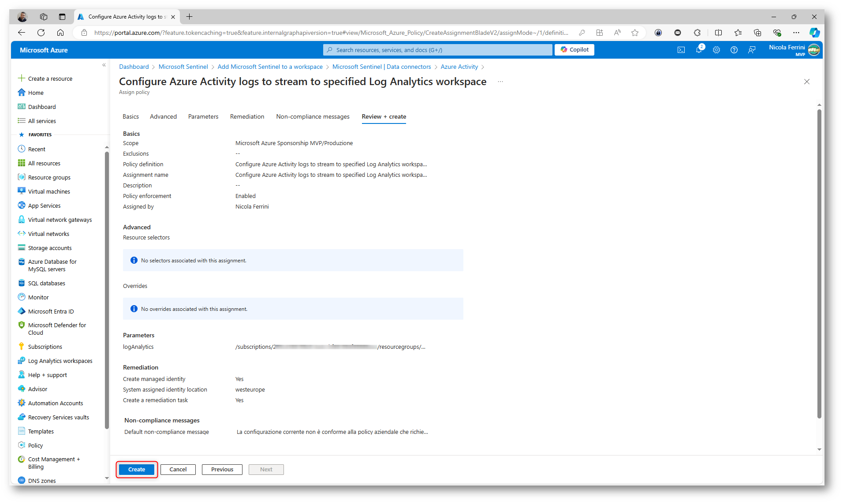Open Dashboard from sidebar
The height and width of the screenshot is (504, 843).
(37, 107)
